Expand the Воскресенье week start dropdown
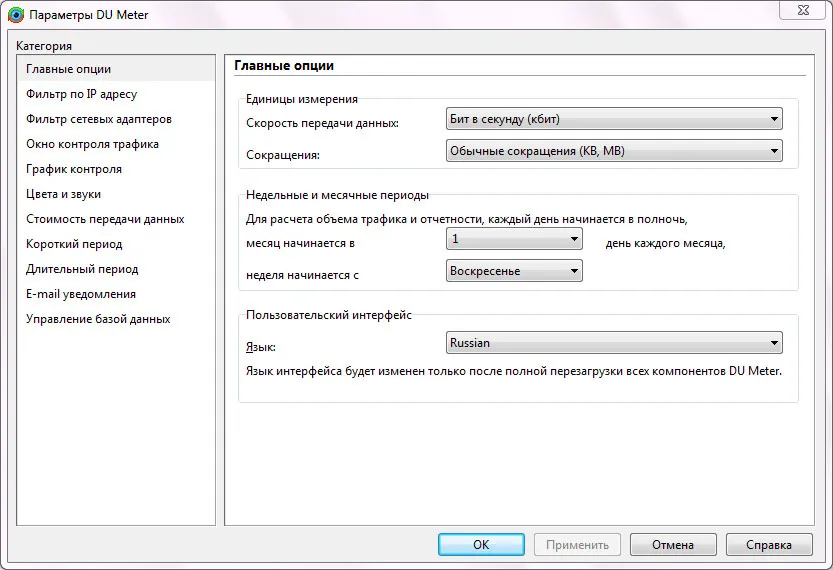 tap(514, 271)
